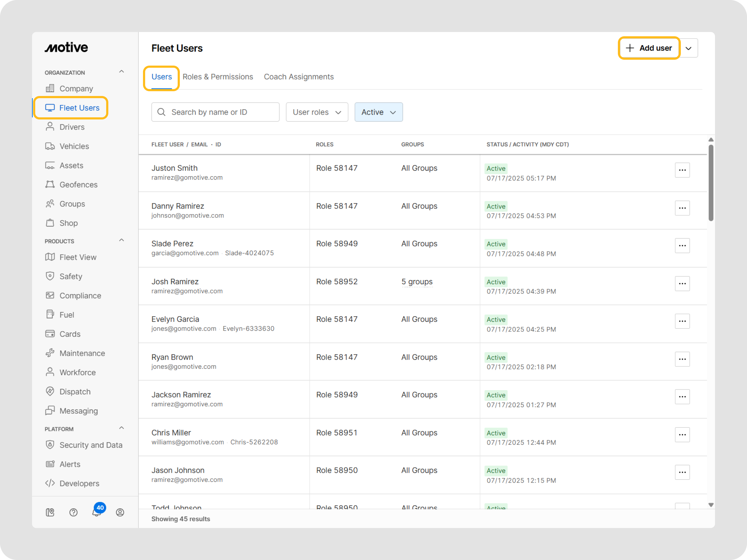Open the user profile account icon

pos(120,513)
